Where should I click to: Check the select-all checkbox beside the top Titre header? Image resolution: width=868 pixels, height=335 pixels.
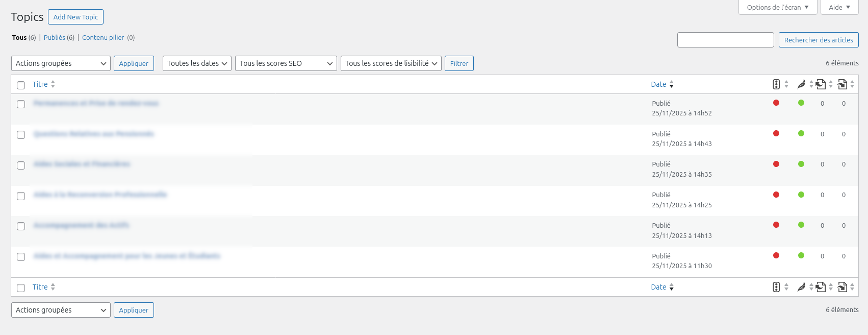click(21, 85)
